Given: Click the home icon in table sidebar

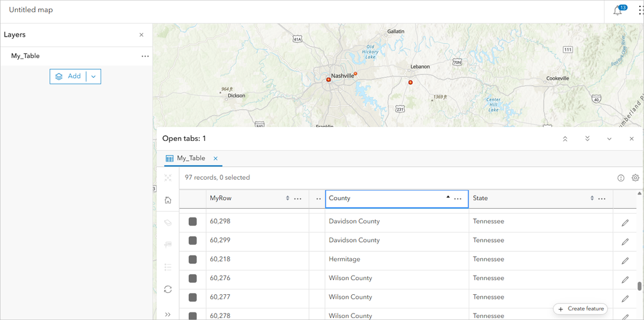Looking at the screenshot, I should (x=168, y=200).
